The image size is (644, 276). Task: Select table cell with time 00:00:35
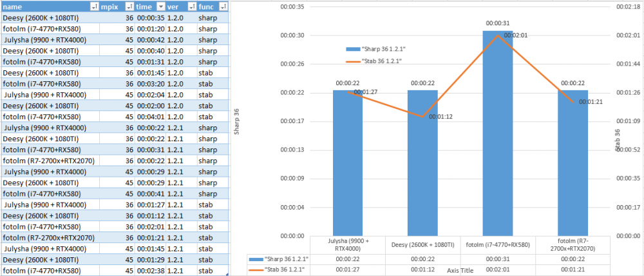(x=150, y=17)
